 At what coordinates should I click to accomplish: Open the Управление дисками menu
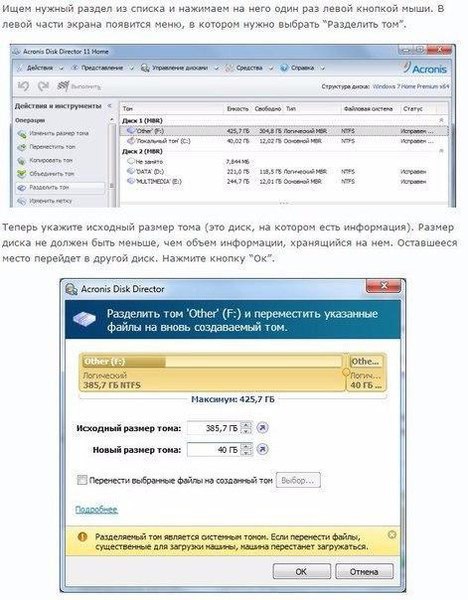[x=179, y=68]
